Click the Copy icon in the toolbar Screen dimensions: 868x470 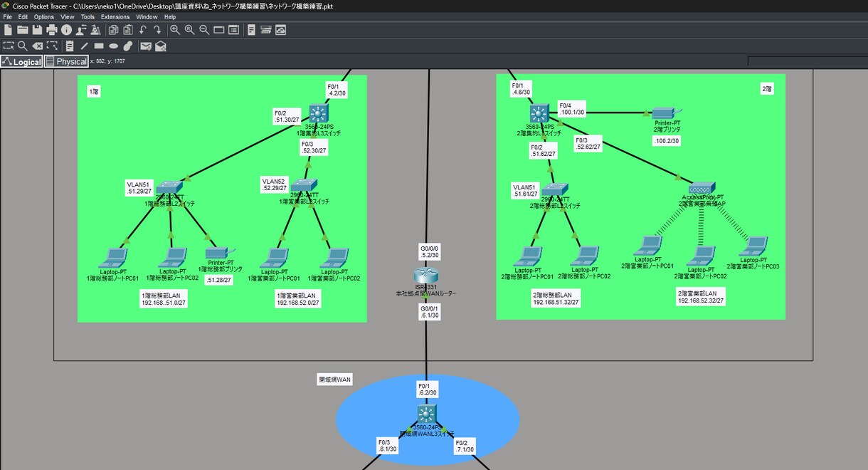click(x=114, y=30)
